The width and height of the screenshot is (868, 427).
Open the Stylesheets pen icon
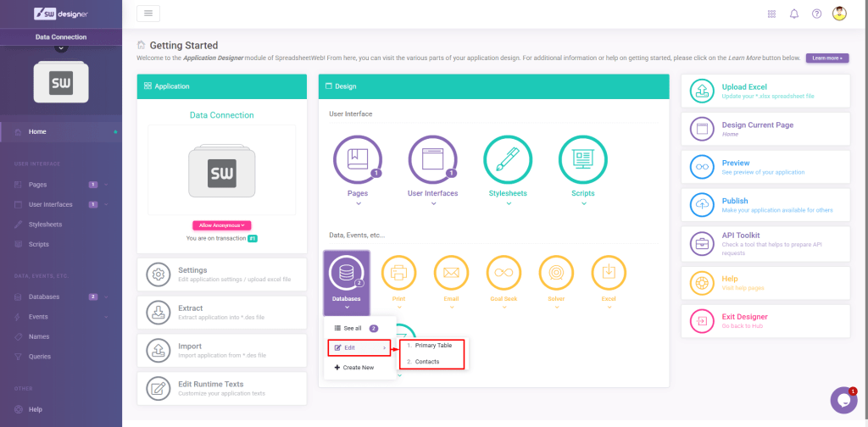click(x=509, y=159)
